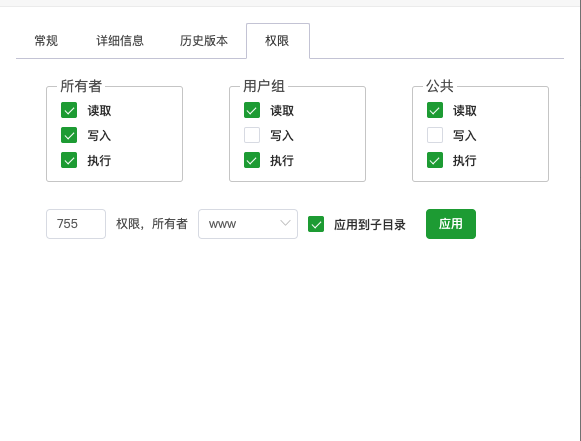Image resolution: width=581 pixels, height=441 pixels.
Task: Open the www owner dropdown
Action: [x=248, y=224]
